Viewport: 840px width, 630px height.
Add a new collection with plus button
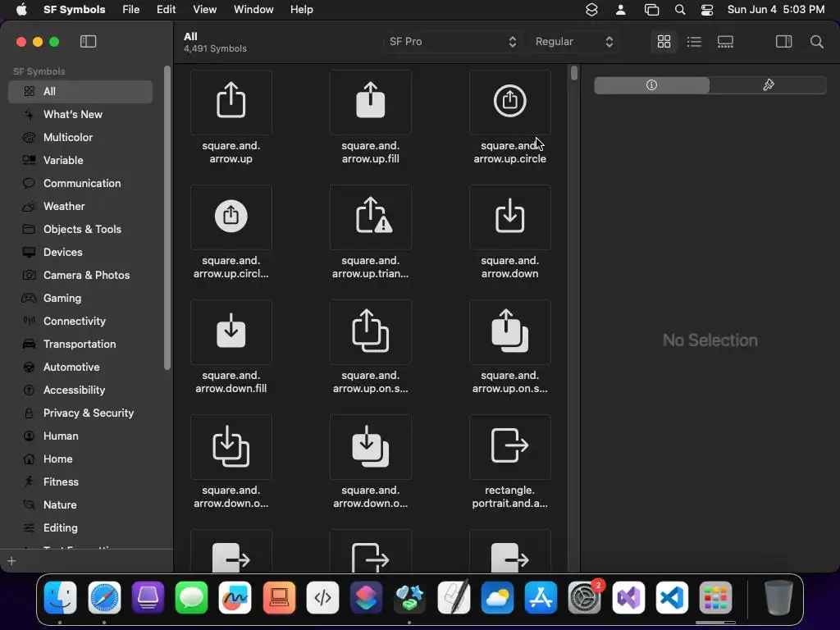click(11, 561)
